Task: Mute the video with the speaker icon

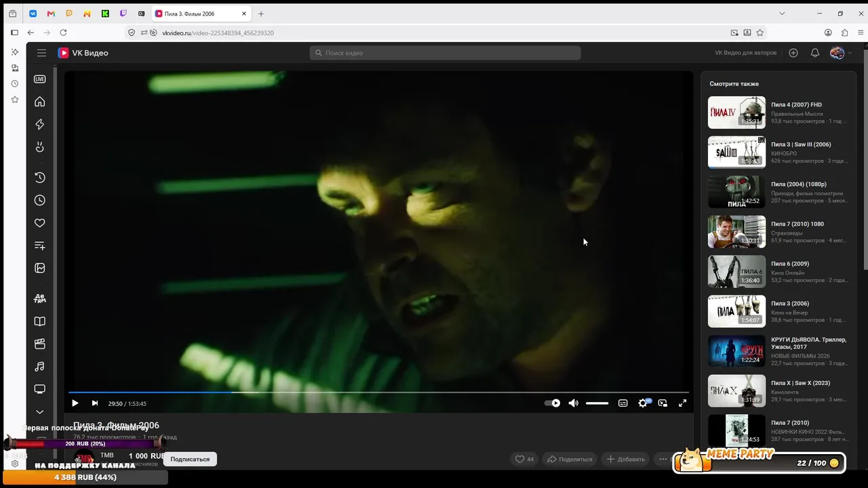Action: click(574, 403)
